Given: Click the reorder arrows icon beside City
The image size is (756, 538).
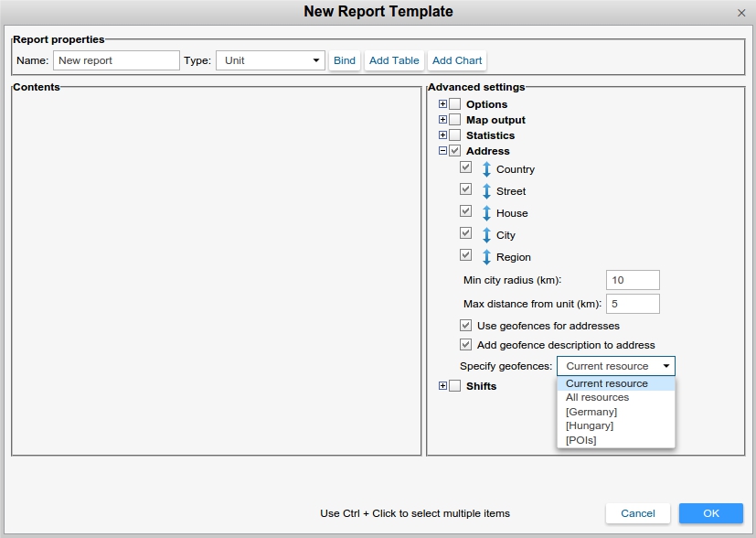Looking at the screenshot, I should [x=487, y=235].
